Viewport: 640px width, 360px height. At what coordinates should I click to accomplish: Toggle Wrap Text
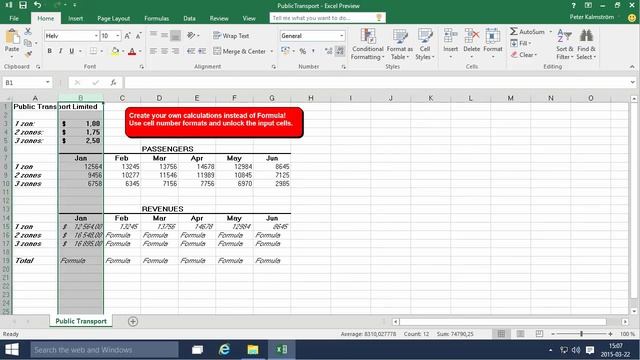[231, 36]
